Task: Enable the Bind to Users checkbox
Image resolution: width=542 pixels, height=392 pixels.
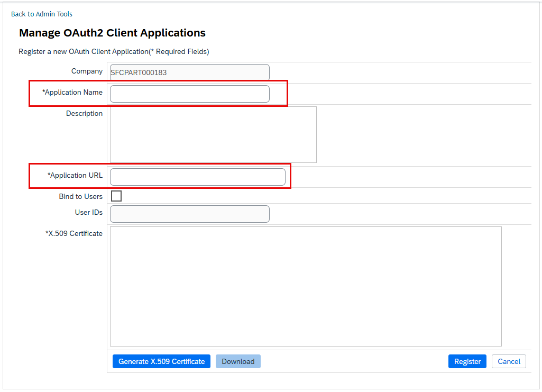Action: coord(116,196)
